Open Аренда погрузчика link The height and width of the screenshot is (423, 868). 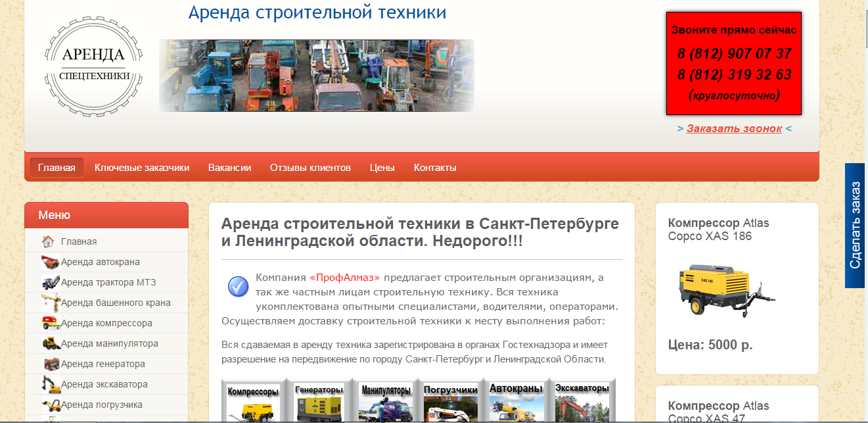(102, 405)
